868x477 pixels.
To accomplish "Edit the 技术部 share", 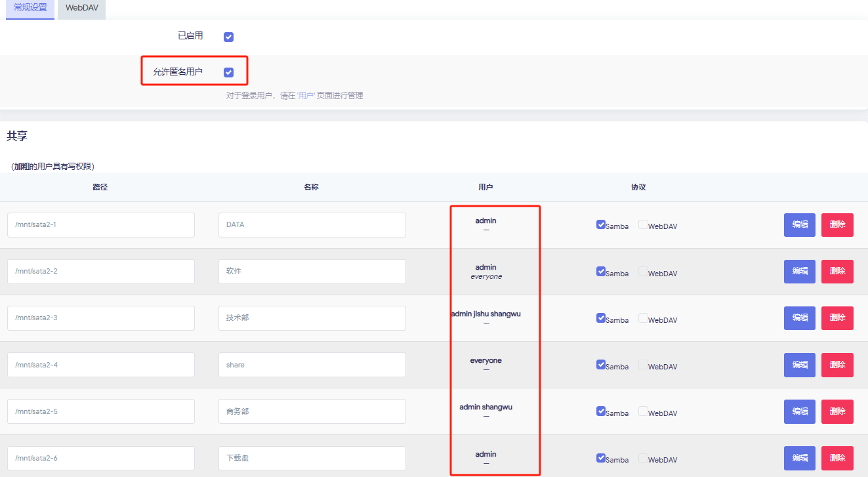I will 799,318.
